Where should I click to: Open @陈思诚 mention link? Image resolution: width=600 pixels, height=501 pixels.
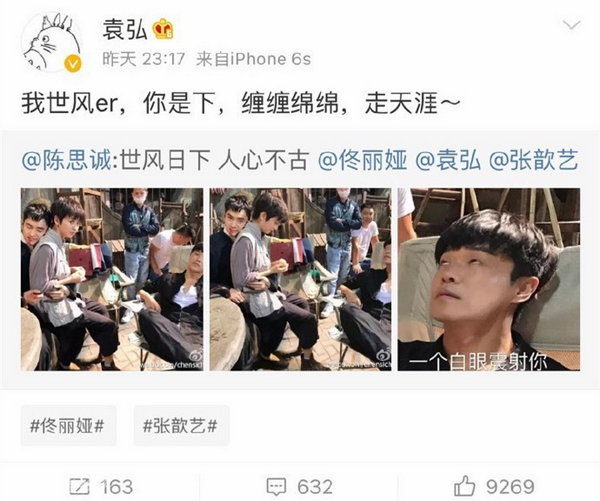(x=67, y=160)
